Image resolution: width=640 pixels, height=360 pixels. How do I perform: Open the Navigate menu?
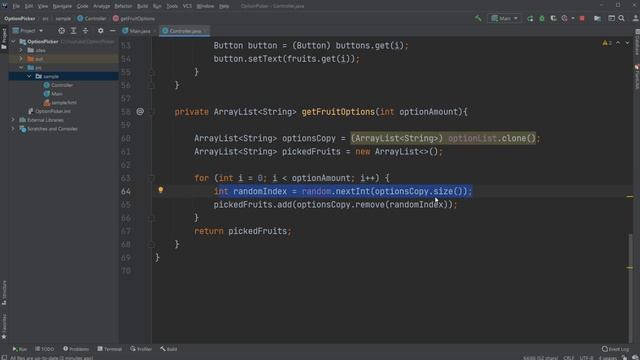(x=62, y=6)
